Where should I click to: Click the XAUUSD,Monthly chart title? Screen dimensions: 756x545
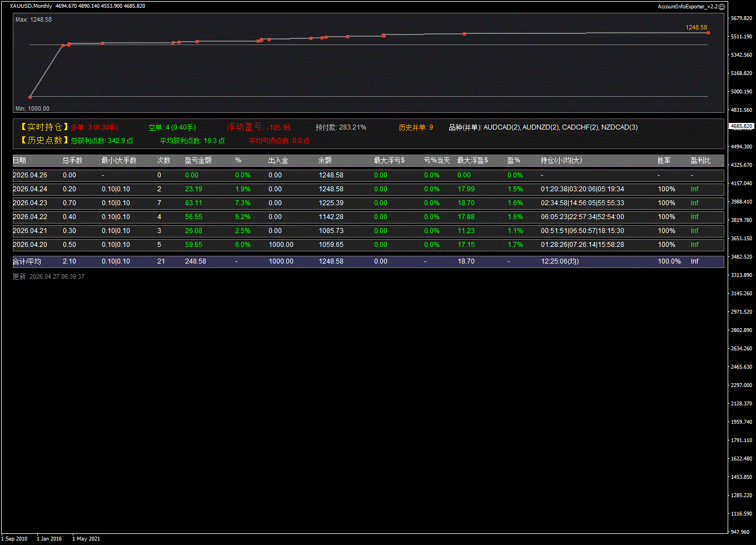point(31,6)
